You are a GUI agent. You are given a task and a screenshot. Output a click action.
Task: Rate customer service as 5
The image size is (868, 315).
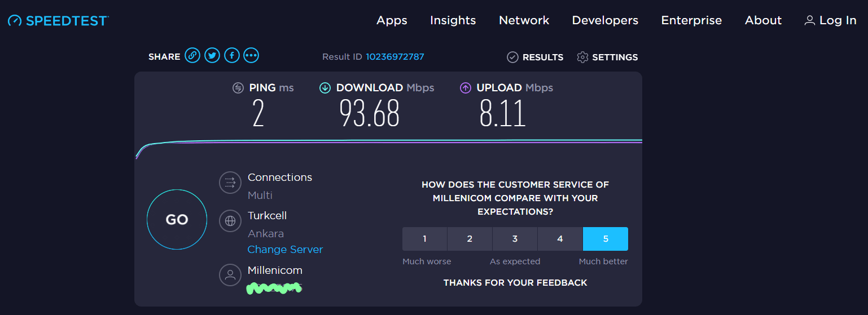[x=606, y=239]
